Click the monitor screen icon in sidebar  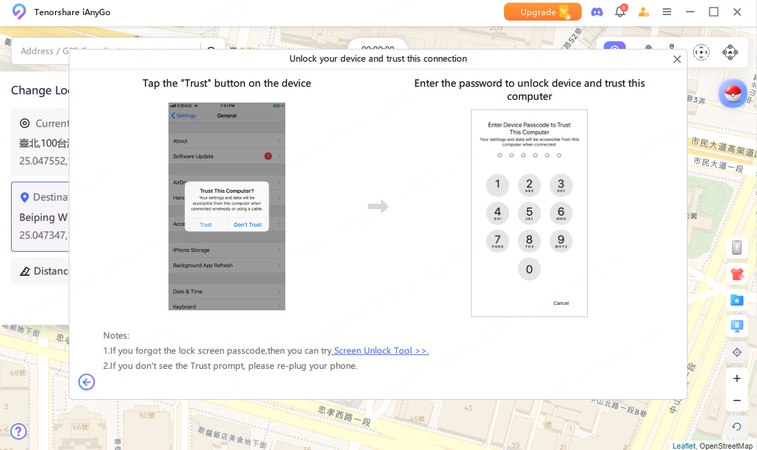click(x=737, y=326)
